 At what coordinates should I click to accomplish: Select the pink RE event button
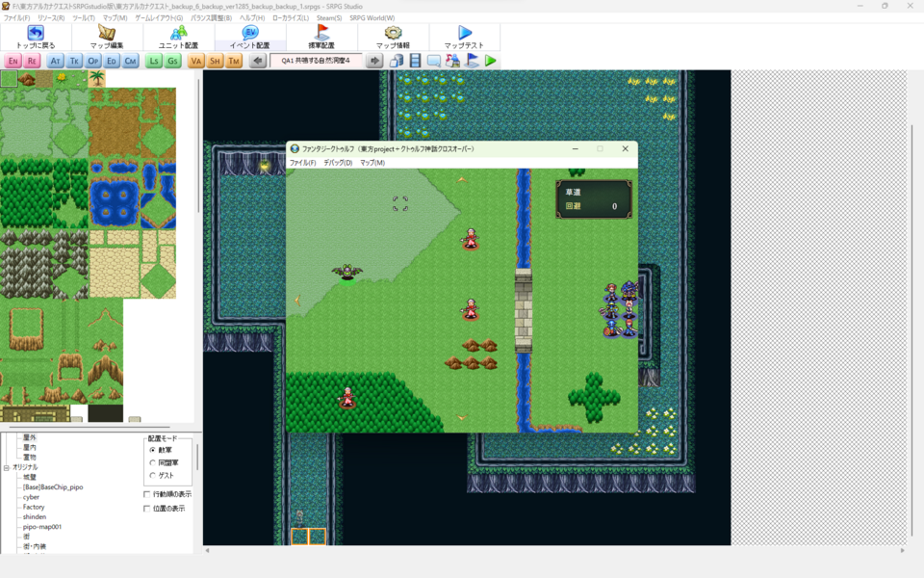32,61
